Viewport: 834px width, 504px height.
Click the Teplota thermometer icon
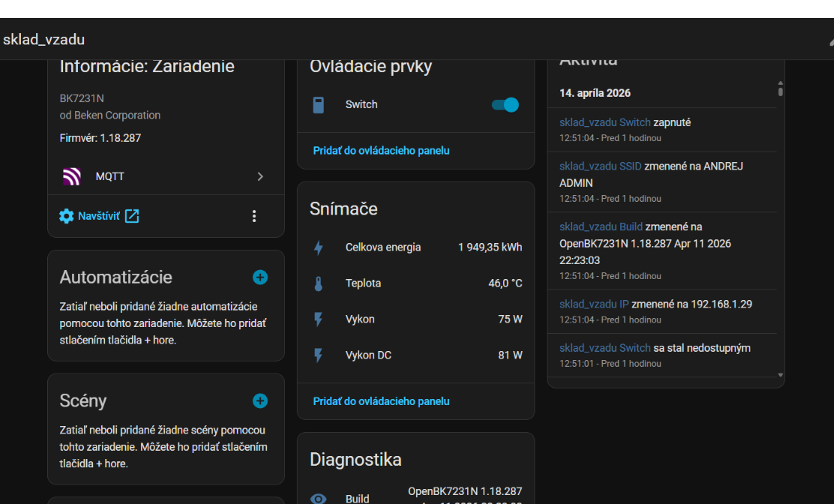point(318,283)
